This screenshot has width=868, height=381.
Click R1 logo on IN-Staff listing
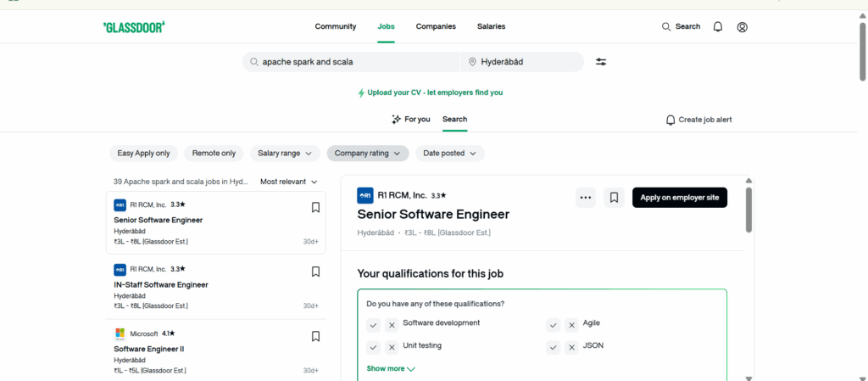[120, 270]
